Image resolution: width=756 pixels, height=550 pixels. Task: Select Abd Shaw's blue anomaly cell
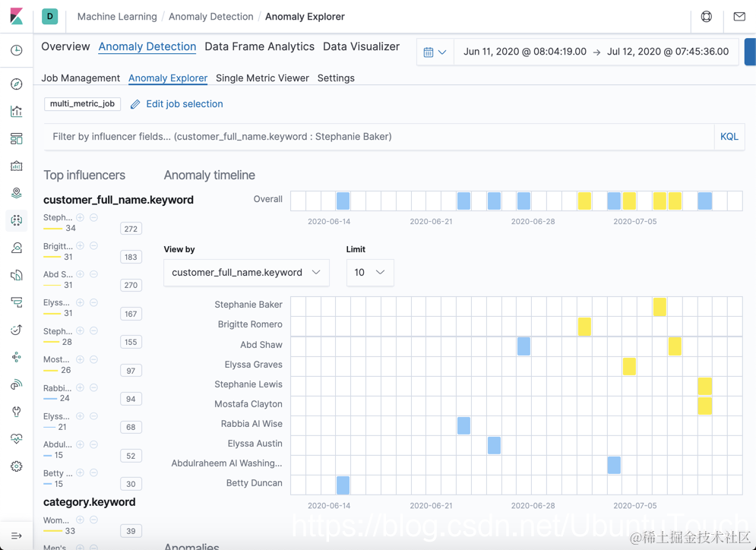pyautogui.click(x=524, y=346)
